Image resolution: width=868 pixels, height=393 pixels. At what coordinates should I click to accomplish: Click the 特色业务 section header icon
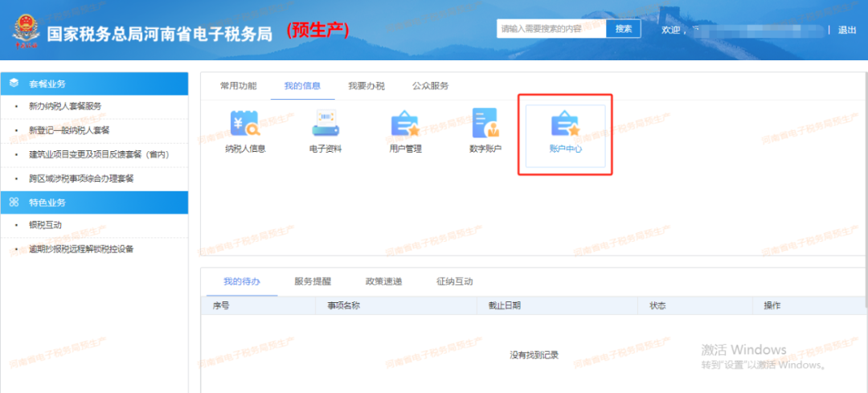[14, 203]
